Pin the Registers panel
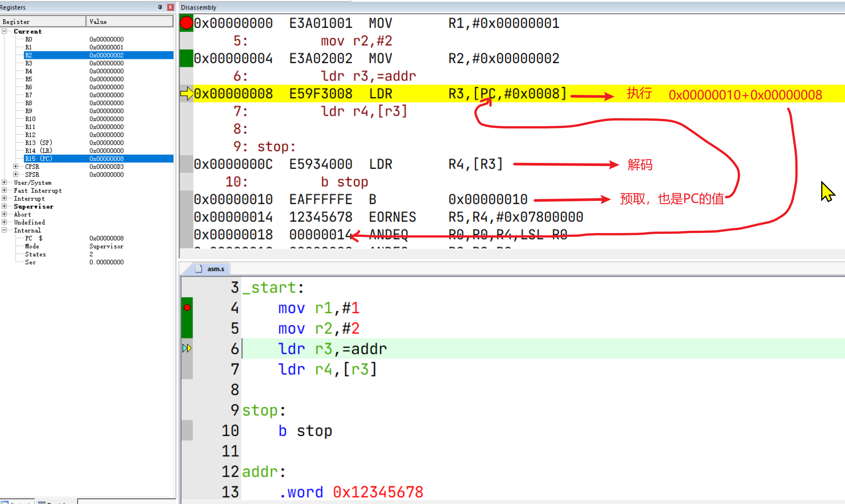845x504 pixels. [160, 7]
